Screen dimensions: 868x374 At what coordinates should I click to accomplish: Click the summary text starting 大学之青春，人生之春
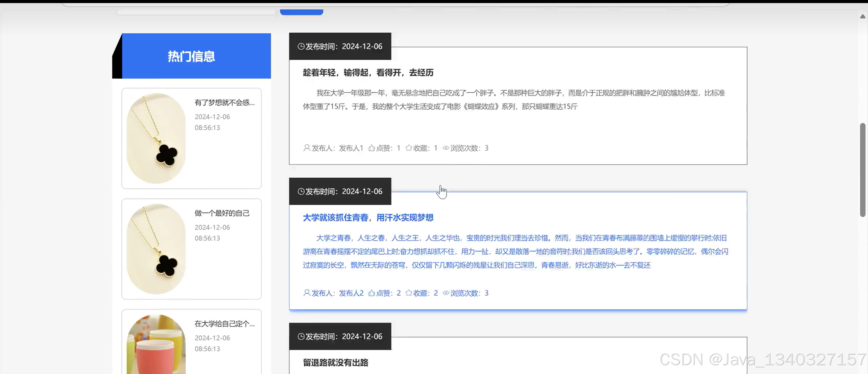tap(515, 251)
